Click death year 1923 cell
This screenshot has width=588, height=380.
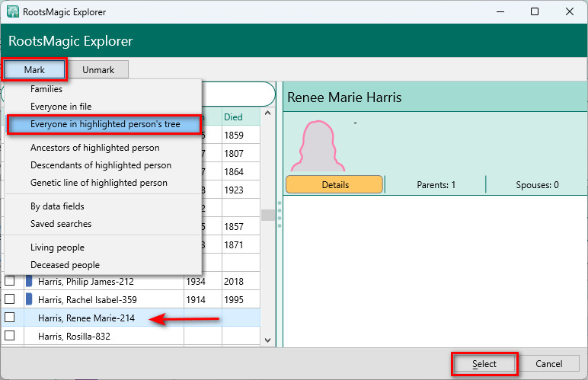tap(241, 190)
